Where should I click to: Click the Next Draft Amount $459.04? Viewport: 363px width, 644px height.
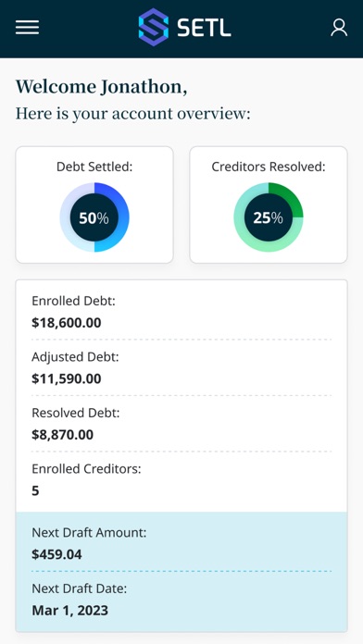click(56, 554)
